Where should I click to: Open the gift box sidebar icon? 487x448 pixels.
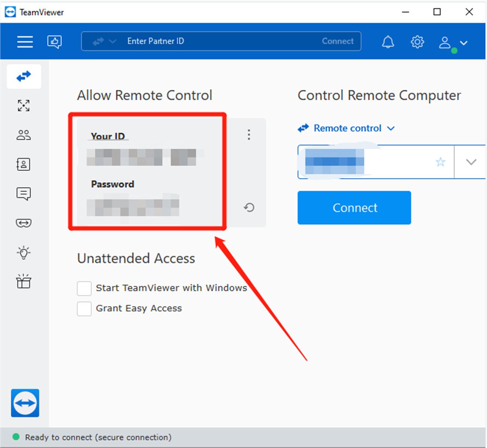[24, 281]
